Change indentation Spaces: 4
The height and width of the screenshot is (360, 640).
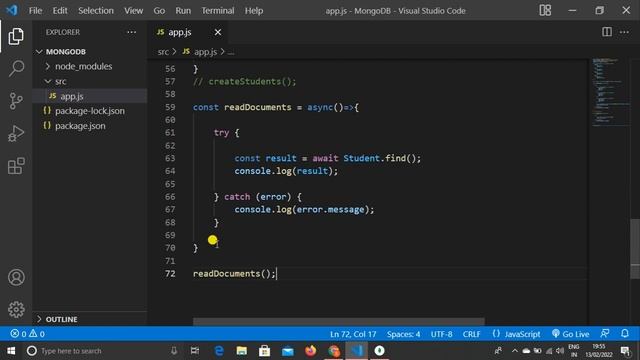pos(403,334)
